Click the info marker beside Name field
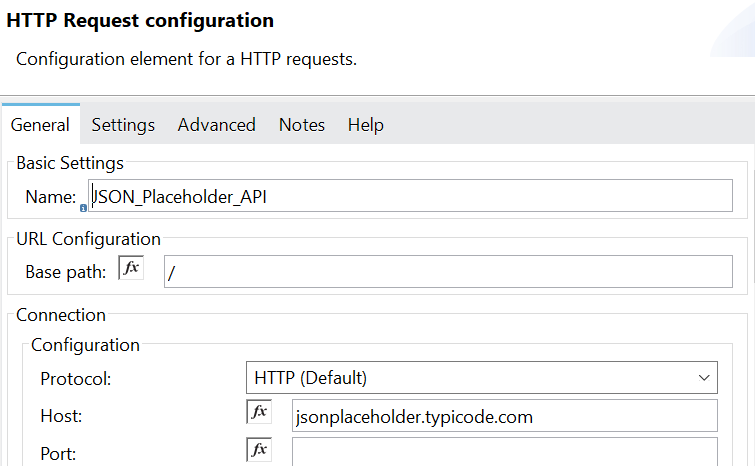Viewport: 755px width, 466px height. point(83,208)
